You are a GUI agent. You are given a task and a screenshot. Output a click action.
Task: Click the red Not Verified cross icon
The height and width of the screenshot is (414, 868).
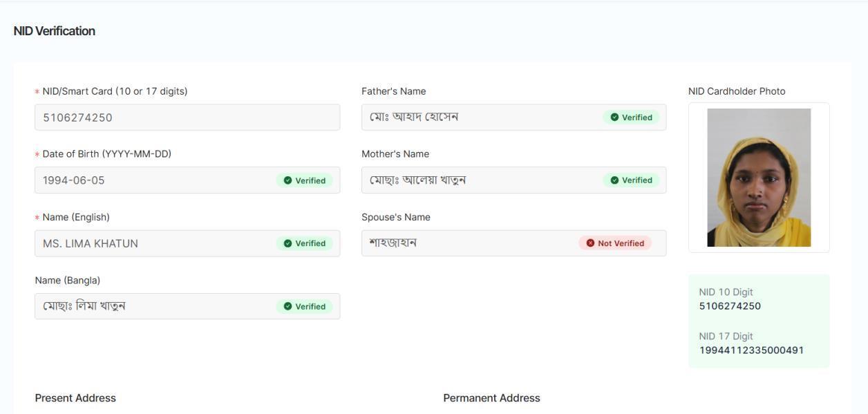(x=590, y=243)
